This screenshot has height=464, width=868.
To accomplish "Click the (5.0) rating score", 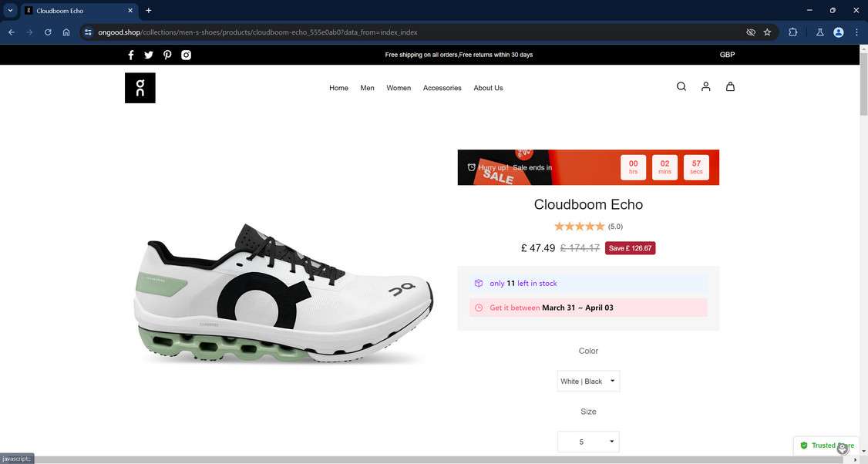I will click(x=616, y=227).
